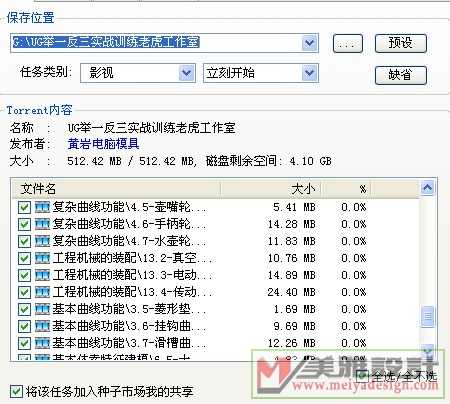
Task: Click the 缺省 button
Action: (401, 75)
